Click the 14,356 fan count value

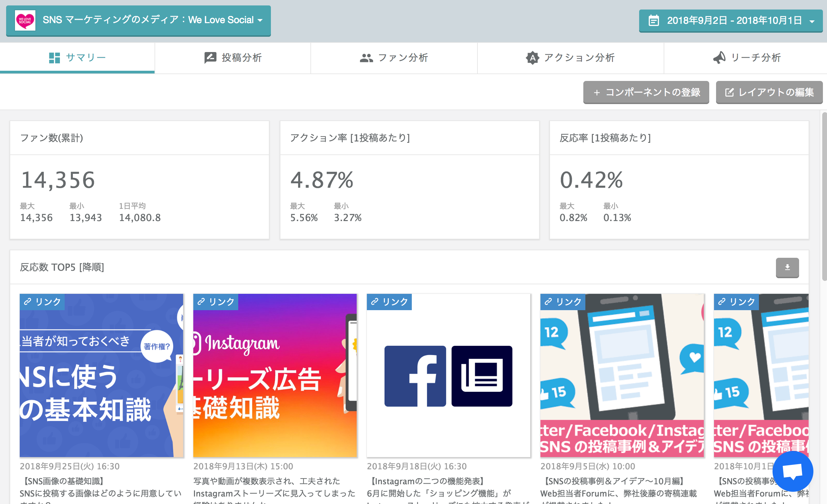58,180
